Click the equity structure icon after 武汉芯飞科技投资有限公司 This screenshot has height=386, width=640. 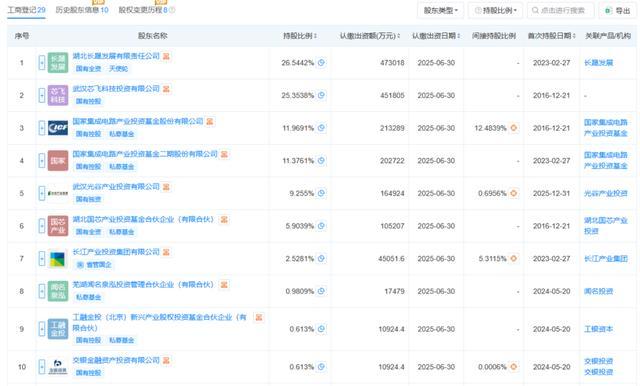click(x=166, y=89)
